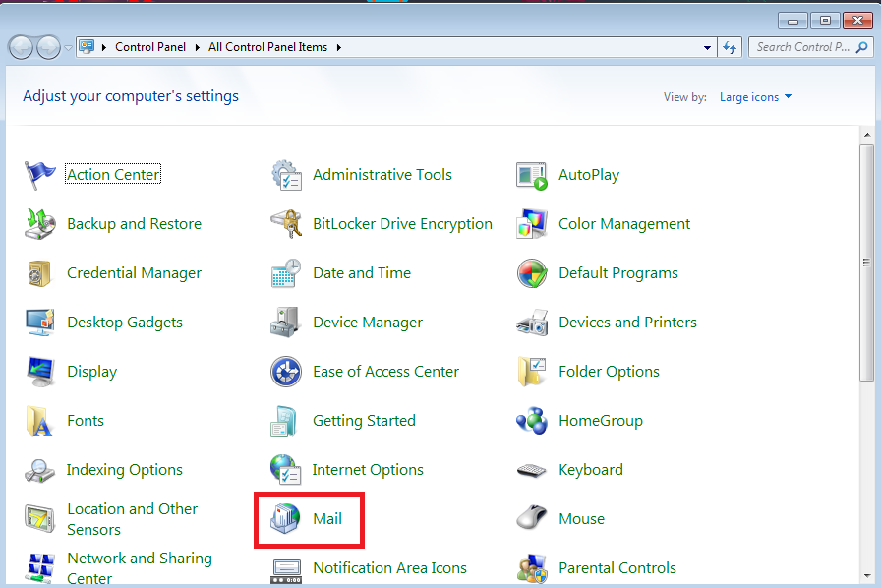Screen dimensions: 881x588
Task: Click the Administrative Tools link text
Action: click(x=382, y=175)
